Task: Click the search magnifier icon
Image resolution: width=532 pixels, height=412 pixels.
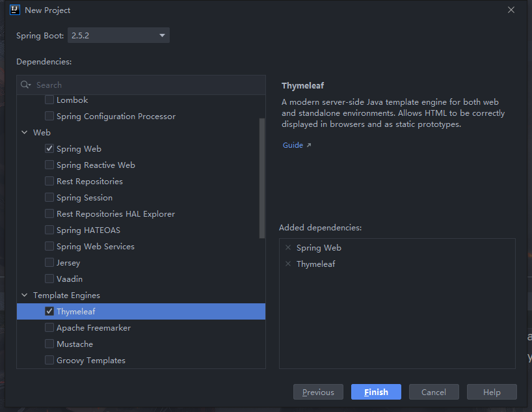Action: pyautogui.click(x=25, y=85)
